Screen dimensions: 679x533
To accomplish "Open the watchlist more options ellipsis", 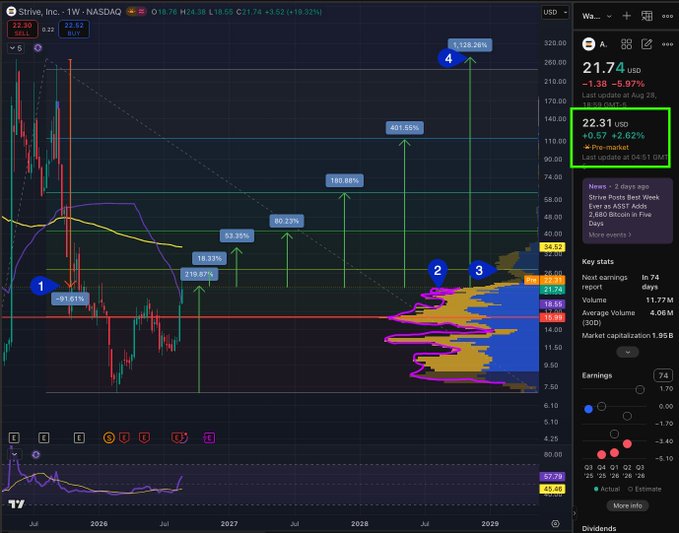I will point(667,16).
